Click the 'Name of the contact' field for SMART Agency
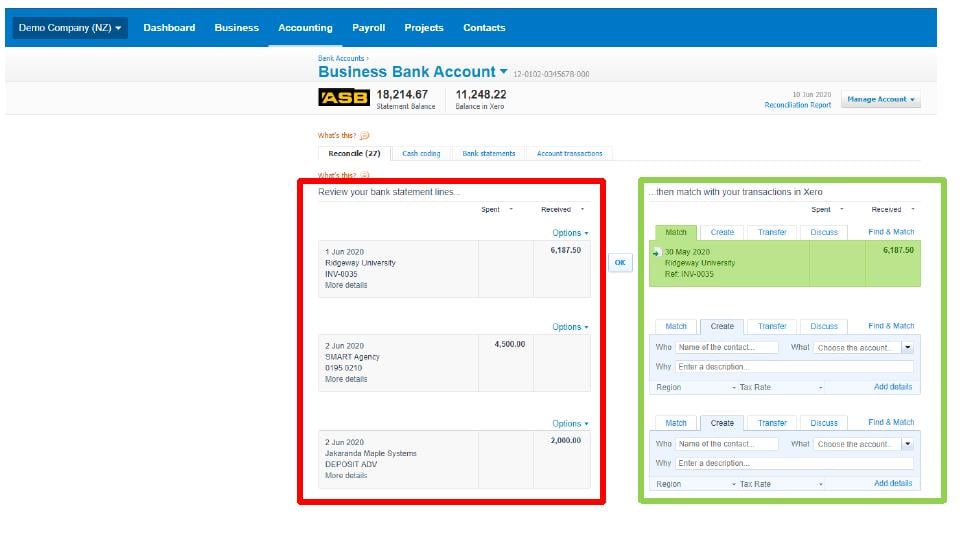This screenshot has width=963, height=542. (x=727, y=348)
